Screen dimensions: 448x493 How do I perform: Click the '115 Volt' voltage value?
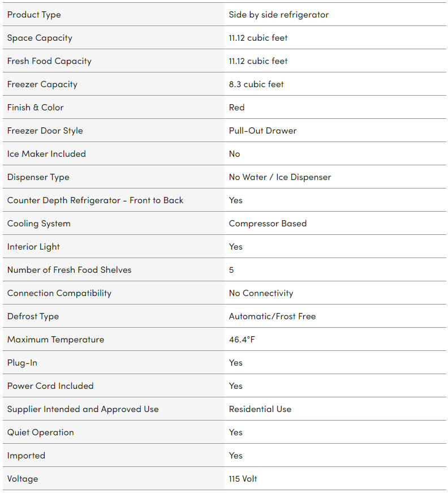pyautogui.click(x=243, y=479)
